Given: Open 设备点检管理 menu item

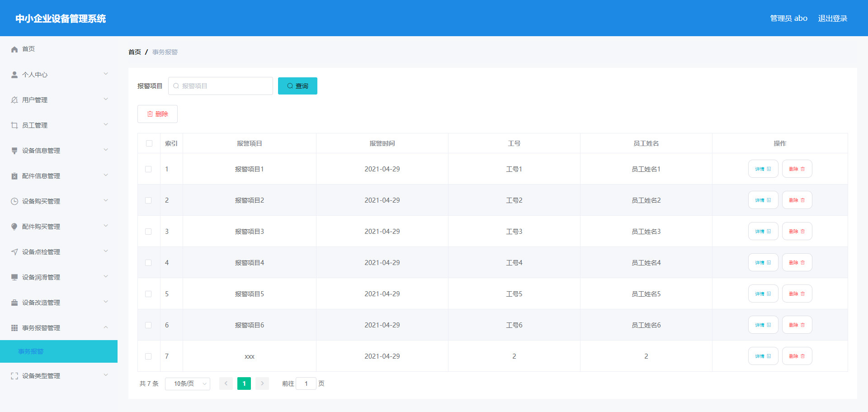Looking at the screenshot, I should [x=59, y=252].
